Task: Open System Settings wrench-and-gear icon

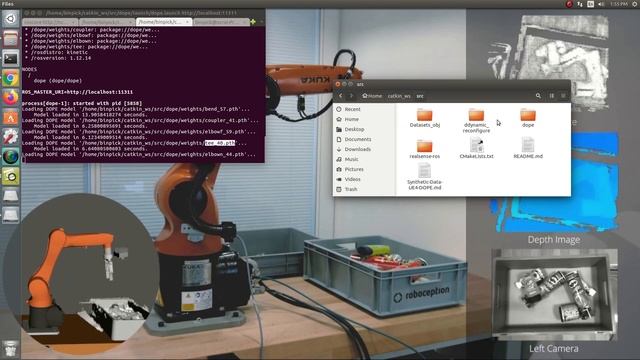Action: pos(11,137)
